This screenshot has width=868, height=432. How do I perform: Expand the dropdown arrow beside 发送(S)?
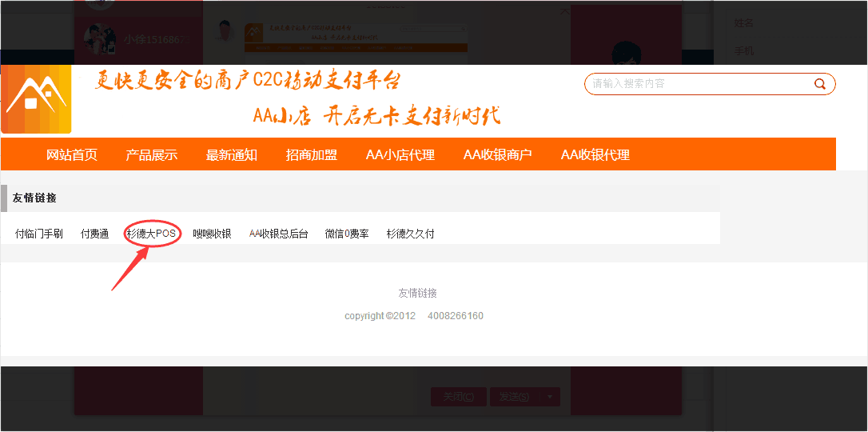click(549, 397)
